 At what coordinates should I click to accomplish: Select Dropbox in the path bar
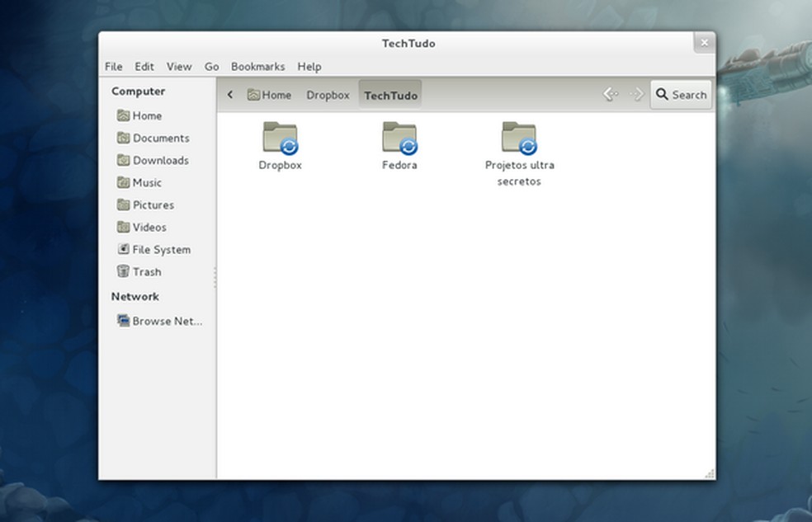[328, 95]
